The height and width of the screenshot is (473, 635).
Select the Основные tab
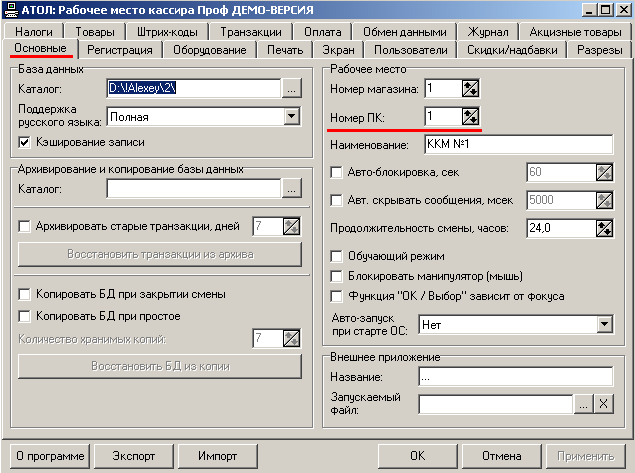coord(40,49)
